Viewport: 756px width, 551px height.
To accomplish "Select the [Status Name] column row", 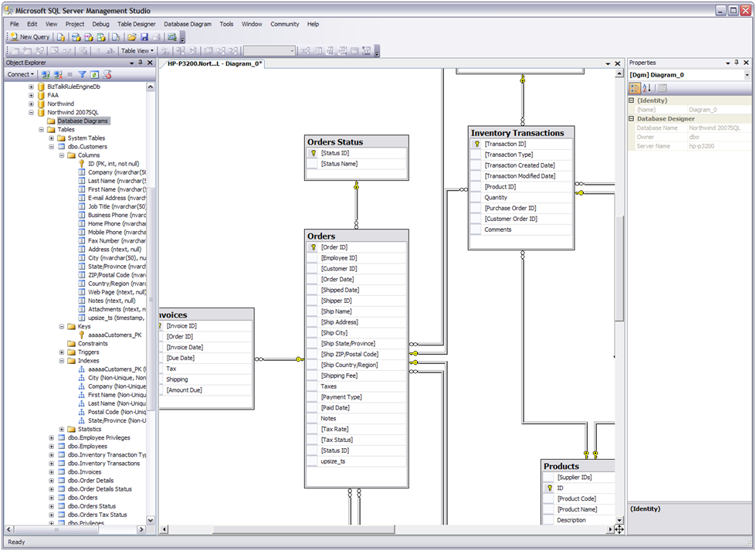I will pyautogui.click(x=356, y=164).
